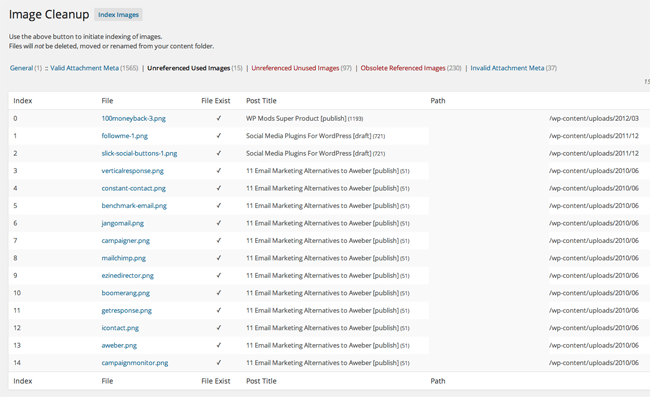Screen dimensions: 650x397
Task: Click the path in the followme-1.png row
Action: pos(594,136)
